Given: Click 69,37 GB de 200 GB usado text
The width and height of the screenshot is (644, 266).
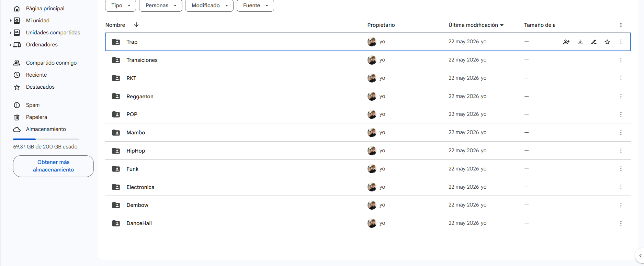Looking at the screenshot, I should pyautogui.click(x=45, y=147).
